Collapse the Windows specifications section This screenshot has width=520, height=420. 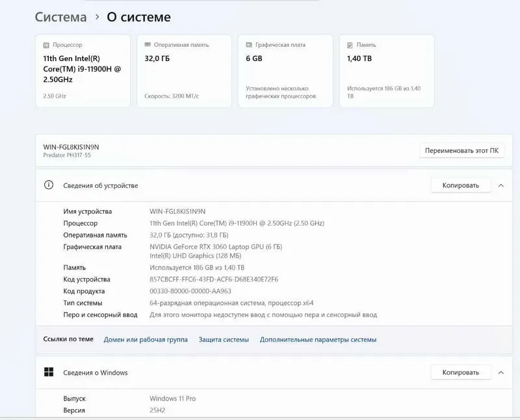(x=500, y=373)
